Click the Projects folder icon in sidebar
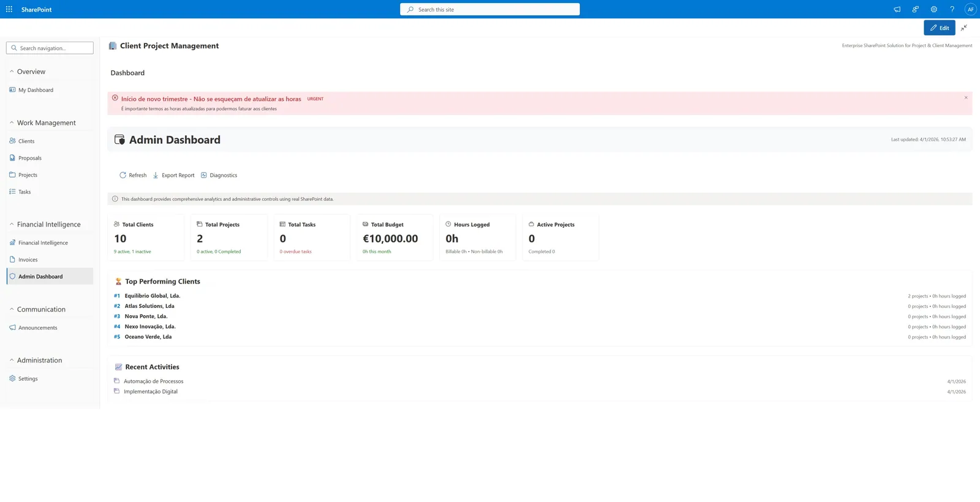Screen dimensions: 980x502 pos(12,174)
